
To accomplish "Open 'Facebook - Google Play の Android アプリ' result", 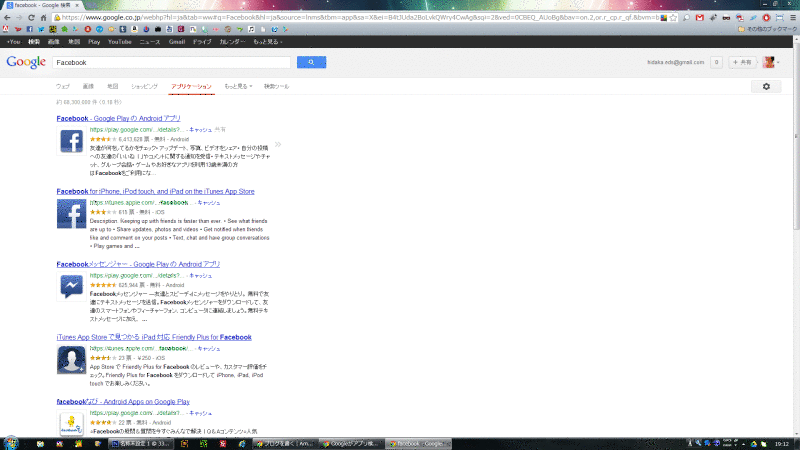I will (118, 118).
